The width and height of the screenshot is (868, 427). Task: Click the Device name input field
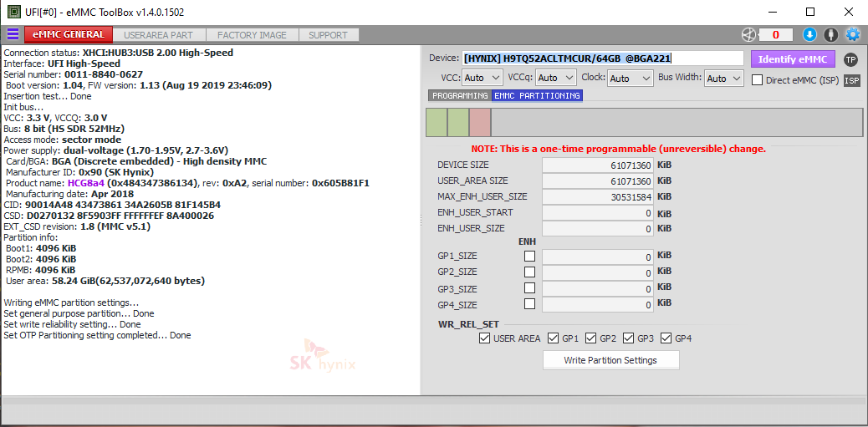(x=603, y=58)
